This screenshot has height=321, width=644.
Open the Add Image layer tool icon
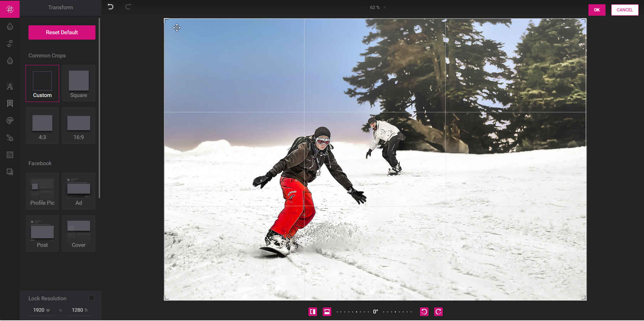pyautogui.click(x=10, y=172)
